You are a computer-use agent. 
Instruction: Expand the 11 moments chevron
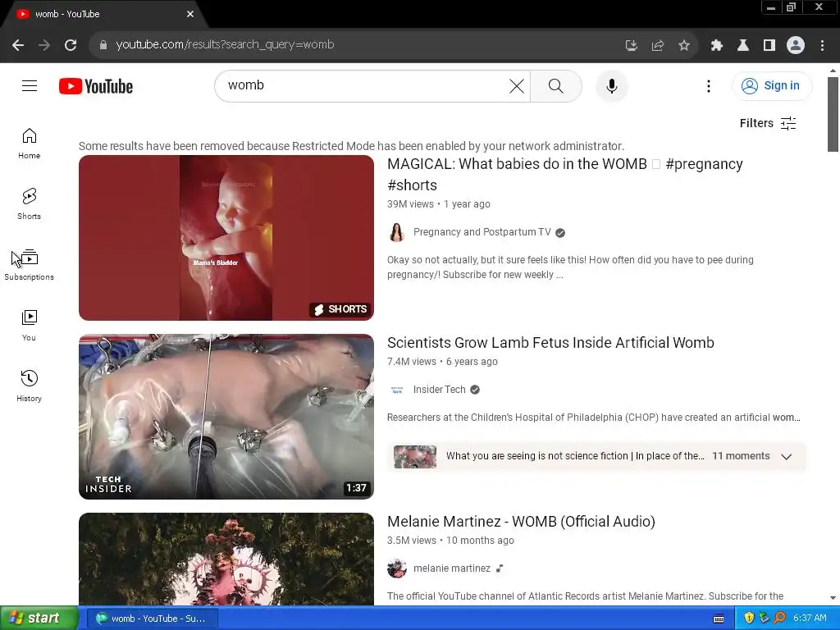pyautogui.click(x=787, y=456)
